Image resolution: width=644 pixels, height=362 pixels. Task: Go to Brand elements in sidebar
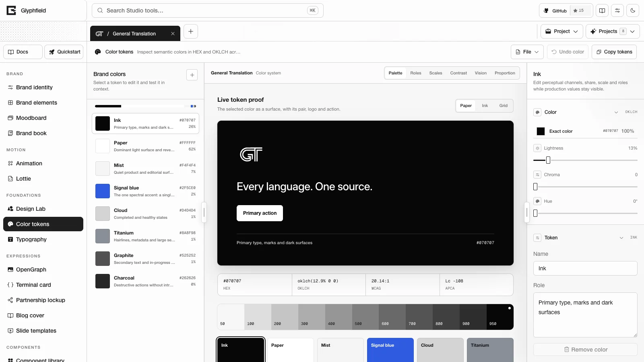(43, 103)
